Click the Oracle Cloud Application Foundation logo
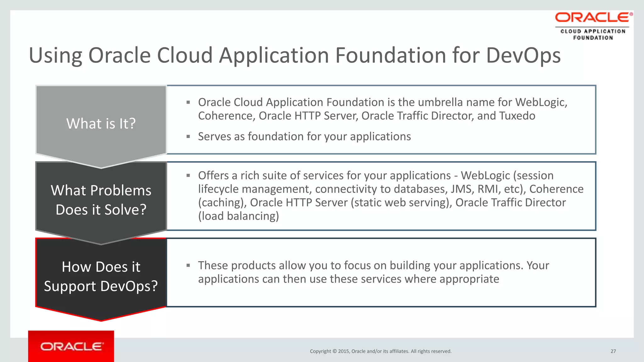The image size is (644, 362). tap(594, 26)
